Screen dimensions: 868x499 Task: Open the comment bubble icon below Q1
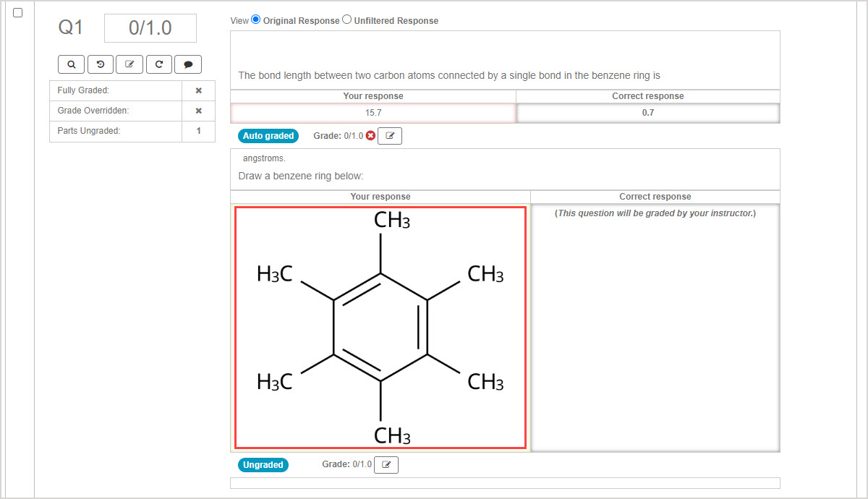point(188,64)
